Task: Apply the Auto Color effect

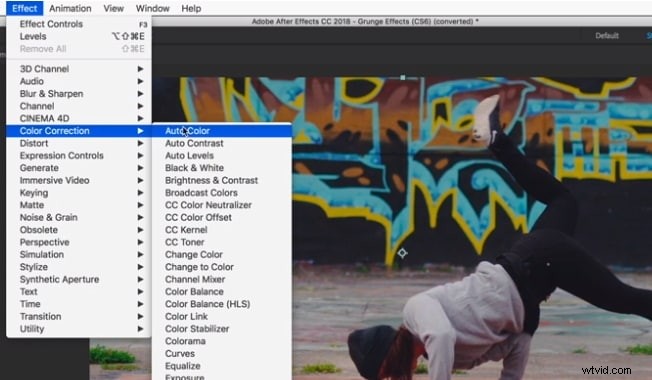Action: (222, 131)
